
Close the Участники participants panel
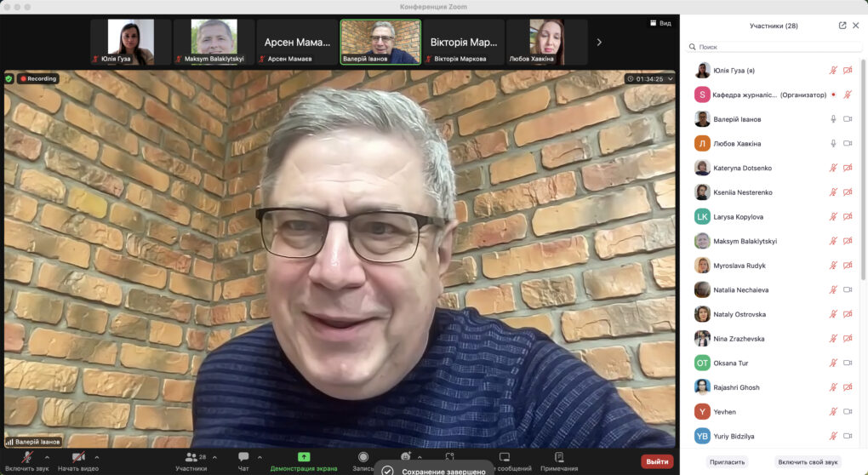pos(856,26)
